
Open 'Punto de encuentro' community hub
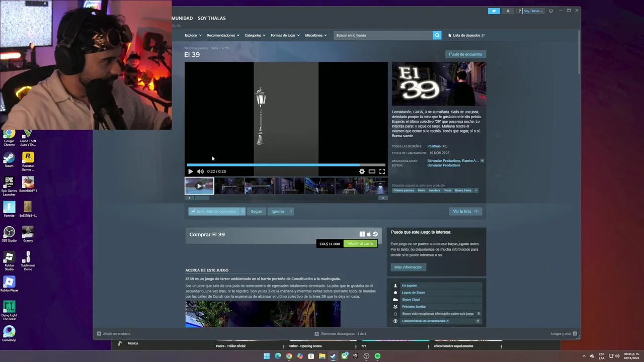pos(465,54)
